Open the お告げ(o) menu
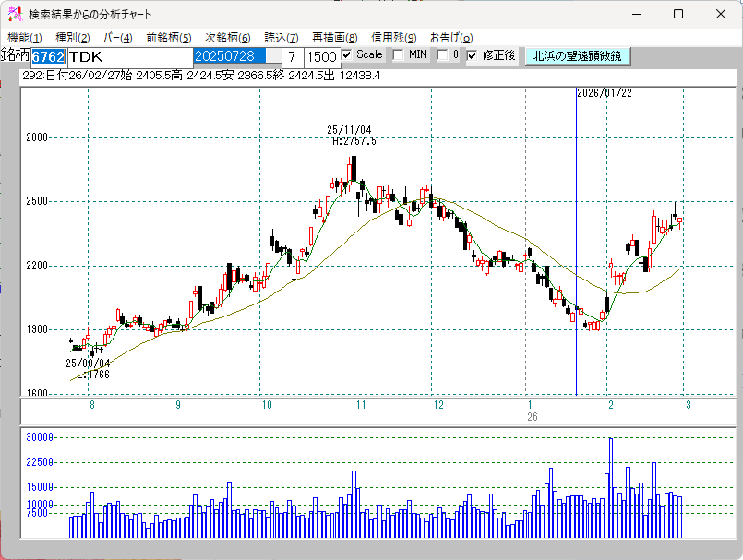 (451, 38)
